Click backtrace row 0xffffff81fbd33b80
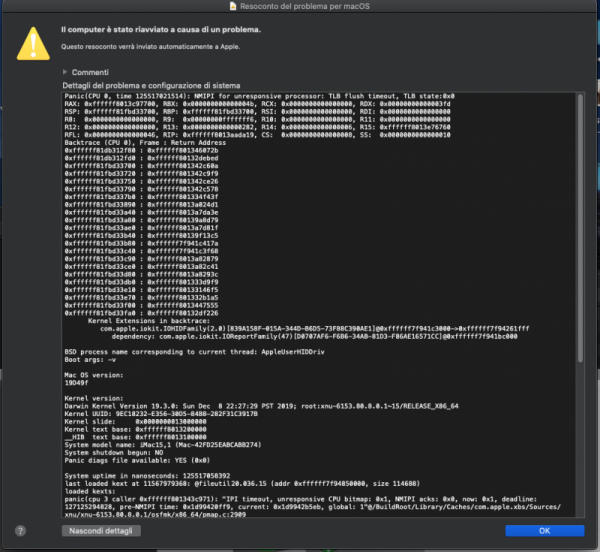600x552 pixels. (142, 243)
